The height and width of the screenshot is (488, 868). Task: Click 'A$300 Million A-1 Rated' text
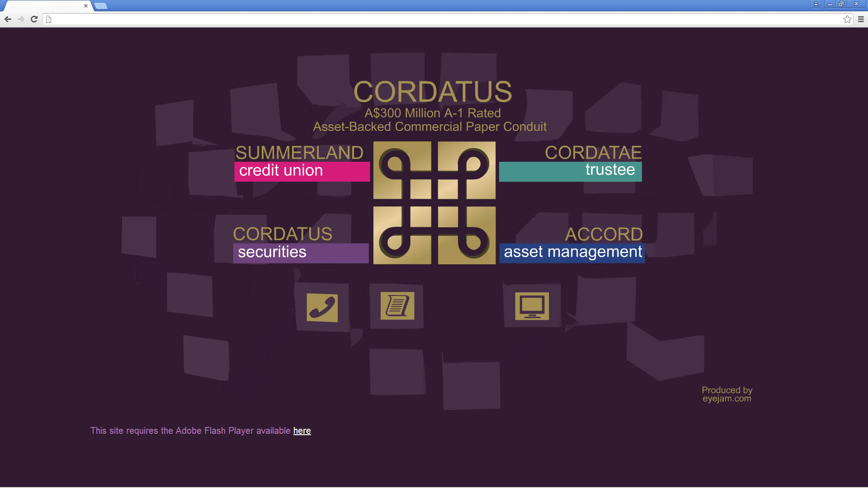point(433,113)
